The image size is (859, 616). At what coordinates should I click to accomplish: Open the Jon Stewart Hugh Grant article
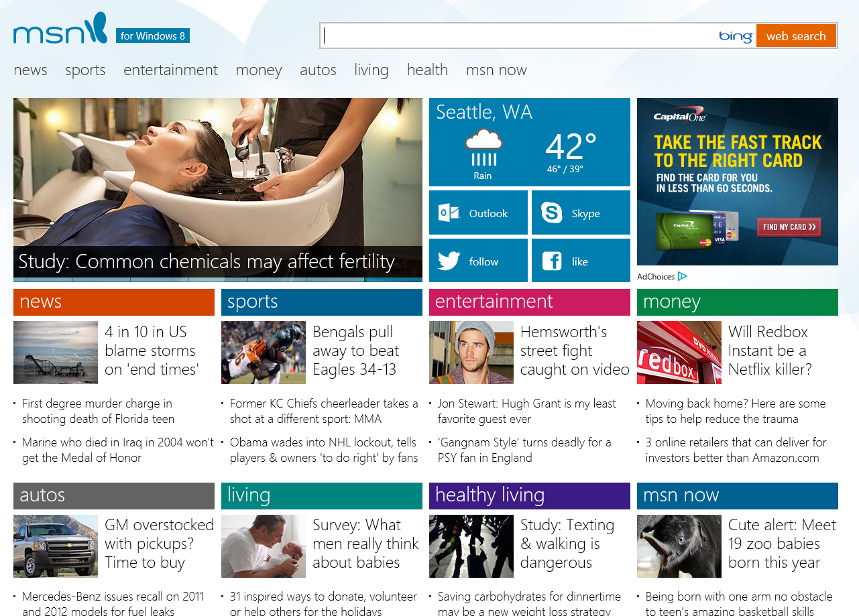tap(526, 411)
